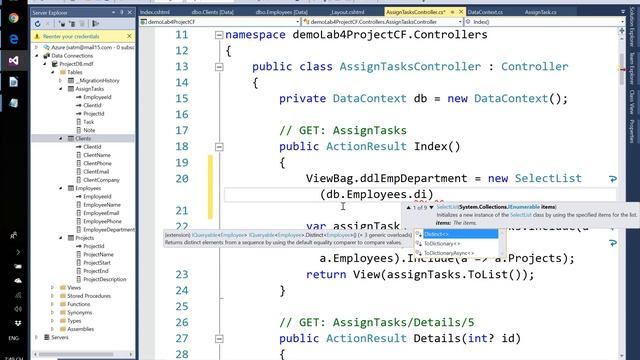Click the last Server Explorer toolbar icon
Image resolution: width=640 pixels, height=360 pixels.
pos(96,24)
